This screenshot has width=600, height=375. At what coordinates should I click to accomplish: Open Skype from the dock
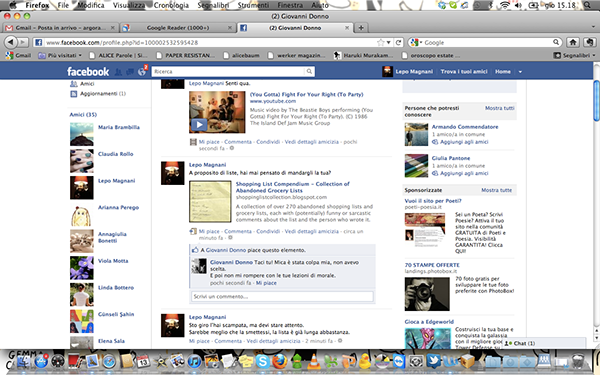pos(262,361)
